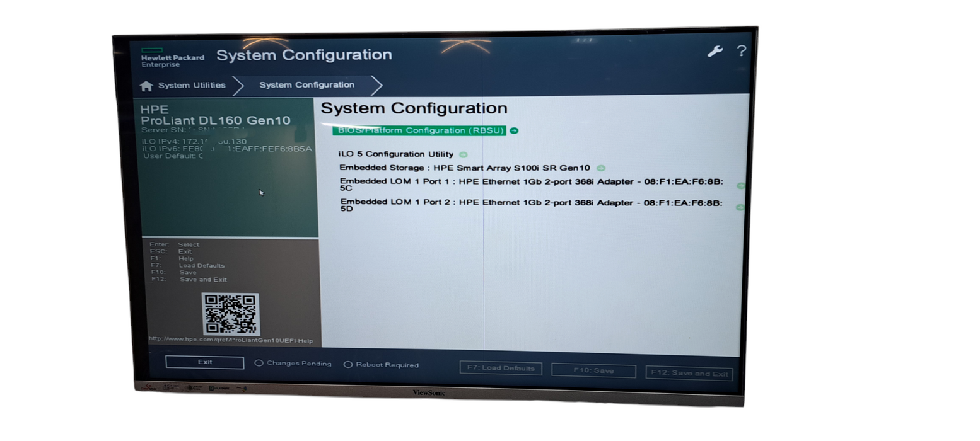Open iLO 5 Configuration Utility

396,154
